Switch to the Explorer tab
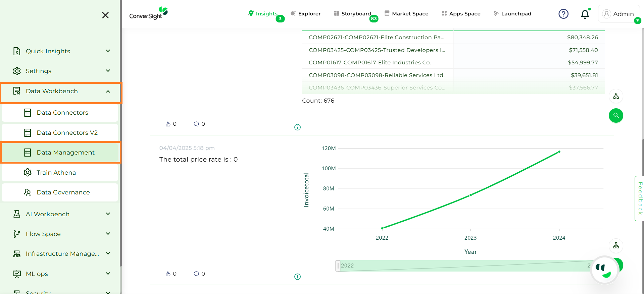644x294 pixels. [x=305, y=14]
